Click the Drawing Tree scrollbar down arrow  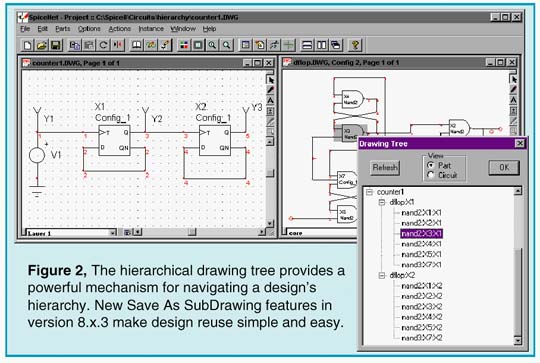coord(518,341)
